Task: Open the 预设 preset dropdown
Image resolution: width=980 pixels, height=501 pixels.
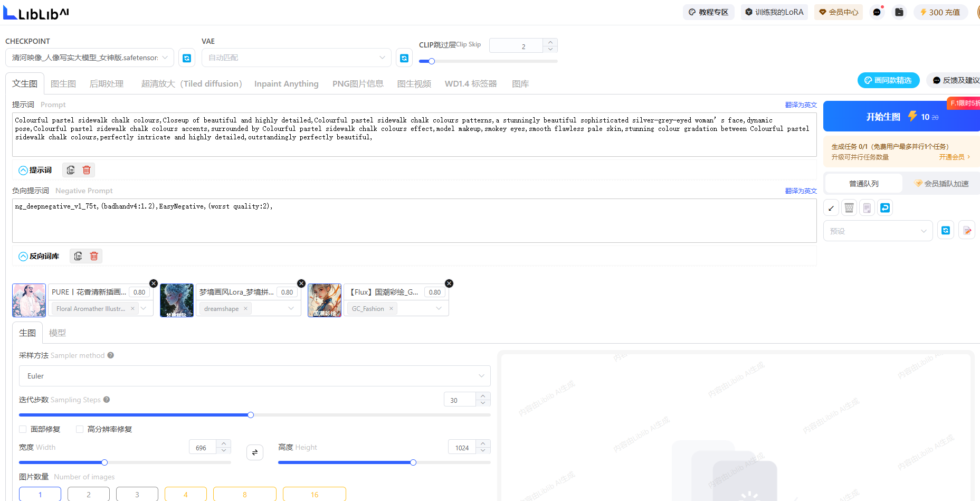Action: coord(878,231)
